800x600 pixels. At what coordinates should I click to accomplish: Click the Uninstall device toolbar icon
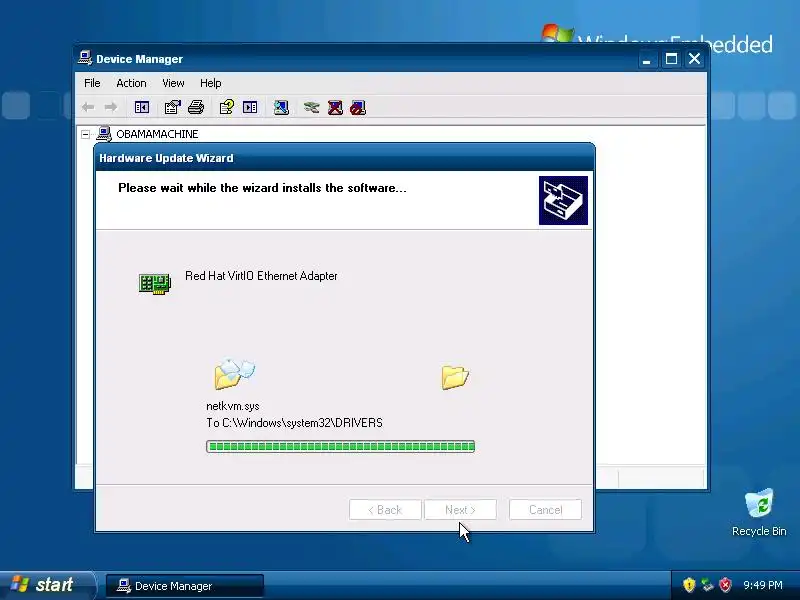pos(335,107)
